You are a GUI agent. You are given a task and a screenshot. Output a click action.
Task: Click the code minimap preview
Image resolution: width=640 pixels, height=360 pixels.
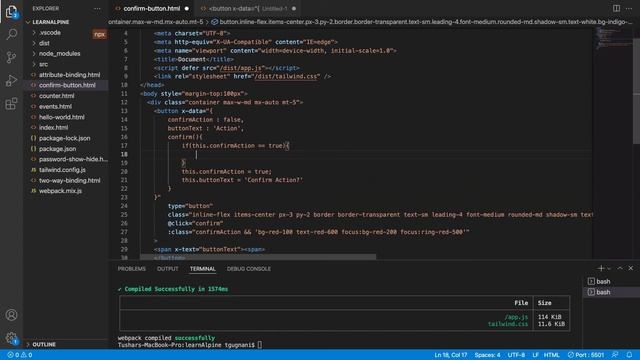613,39
